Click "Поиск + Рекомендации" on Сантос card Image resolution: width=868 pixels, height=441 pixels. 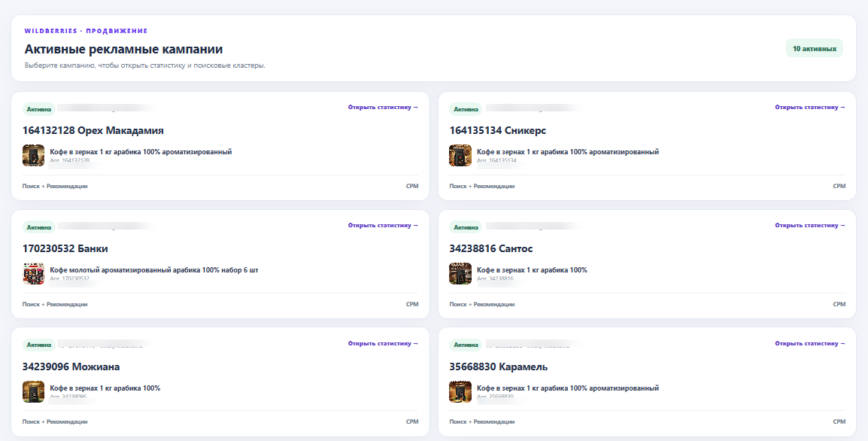tap(481, 304)
